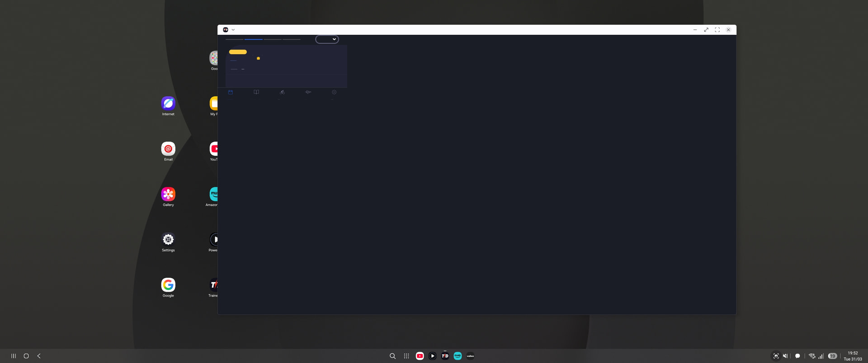Switch to the first tab indicator

[234, 39]
